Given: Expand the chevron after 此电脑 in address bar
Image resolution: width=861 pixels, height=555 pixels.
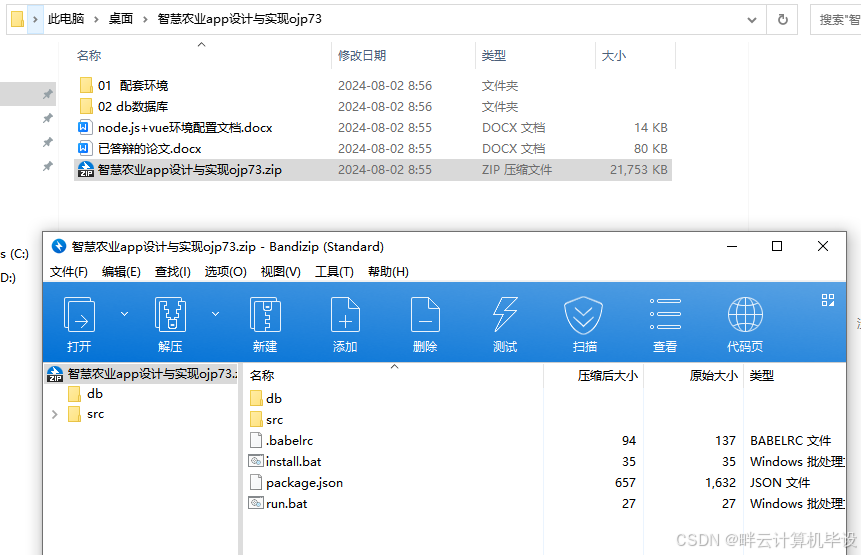Looking at the screenshot, I should [96, 19].
